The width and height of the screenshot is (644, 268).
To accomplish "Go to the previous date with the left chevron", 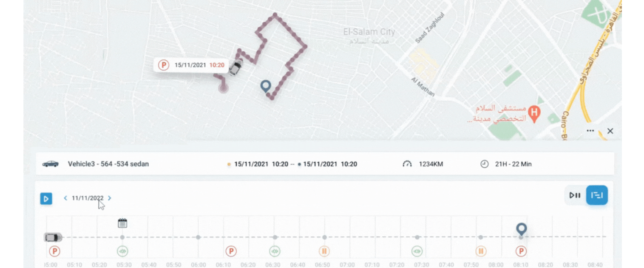I will (x=65, y=198).
